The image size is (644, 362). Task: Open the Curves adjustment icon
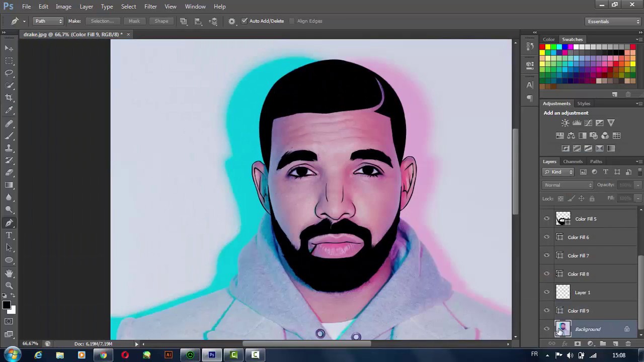[x=588, y=123]
